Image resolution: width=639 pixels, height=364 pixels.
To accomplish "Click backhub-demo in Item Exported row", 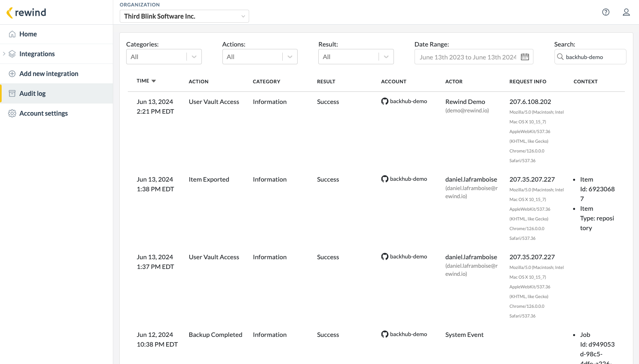I will click(x=408, y=179).
